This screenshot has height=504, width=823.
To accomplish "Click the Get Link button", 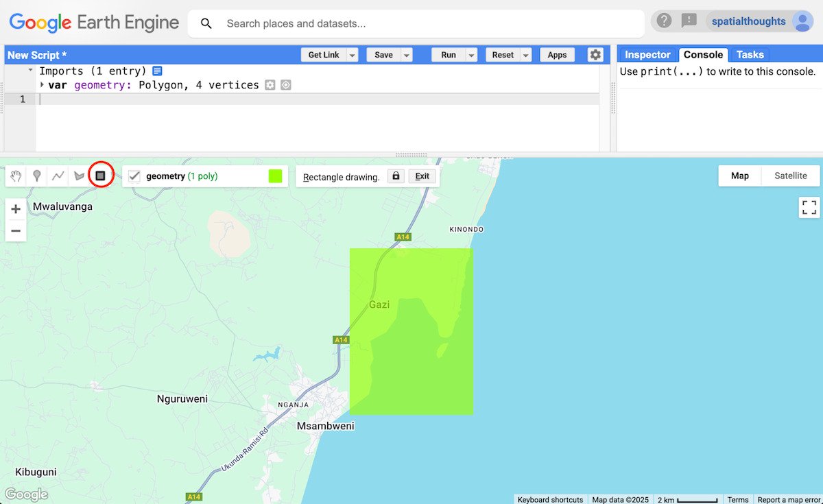I will [323, 54].
